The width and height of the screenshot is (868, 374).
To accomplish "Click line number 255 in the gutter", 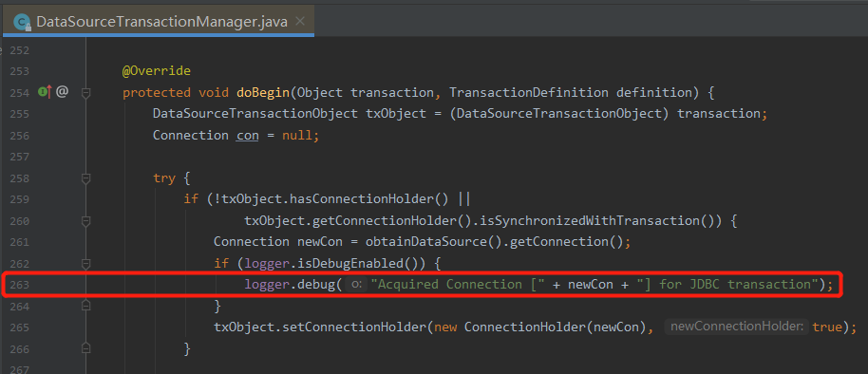I will 19,114.
